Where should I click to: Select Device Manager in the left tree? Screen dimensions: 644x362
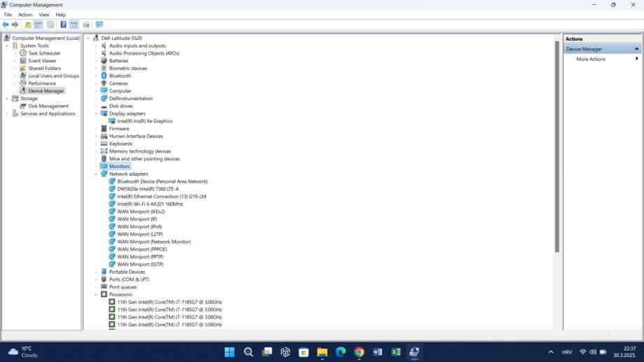[46, 91]
